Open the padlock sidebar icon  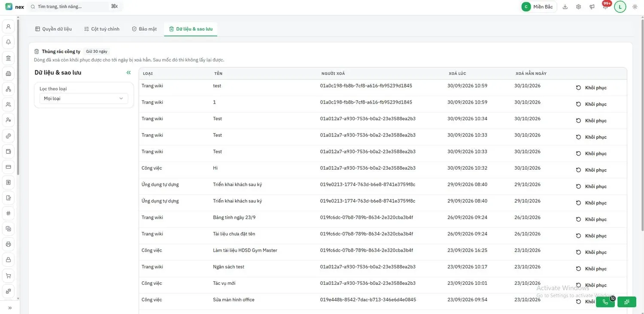tap(8, 260)
